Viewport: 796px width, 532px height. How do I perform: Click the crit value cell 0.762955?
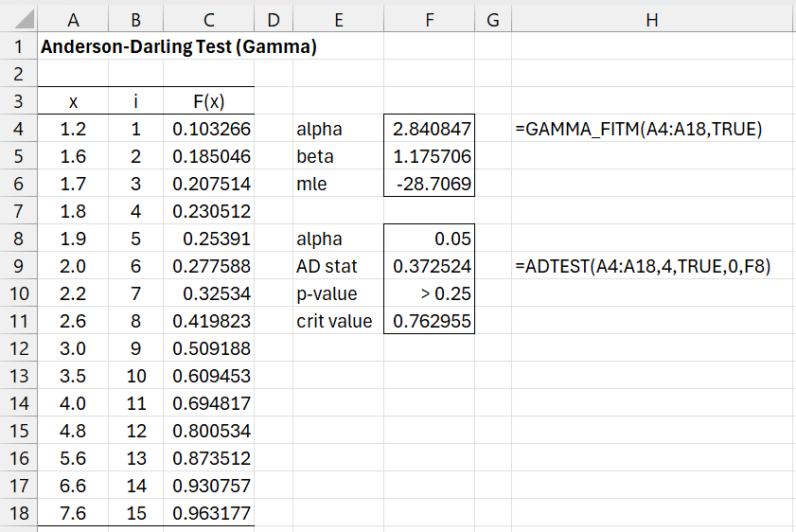[x=429, y=321]
